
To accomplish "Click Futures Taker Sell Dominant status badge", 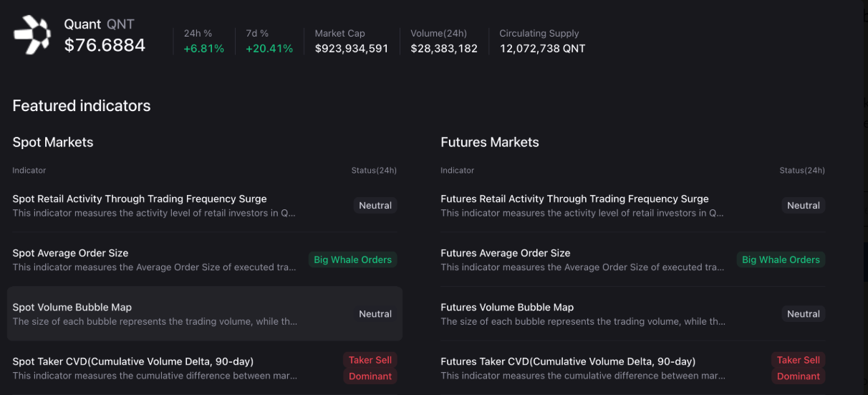I will (799, 368).
